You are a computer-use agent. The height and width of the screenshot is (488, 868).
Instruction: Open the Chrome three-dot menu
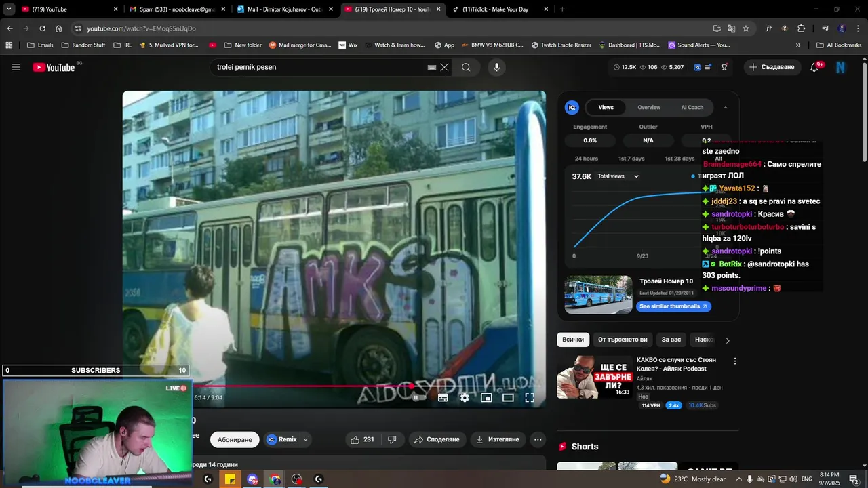pos(856,28)
